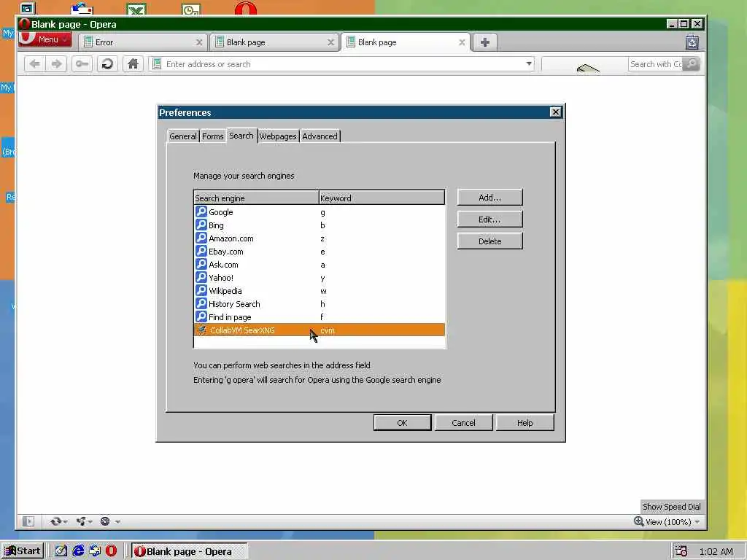747x560 pixels.
Task: Toggle the panel sidebar icon in status bar
Action: click(x=28, y=521)
